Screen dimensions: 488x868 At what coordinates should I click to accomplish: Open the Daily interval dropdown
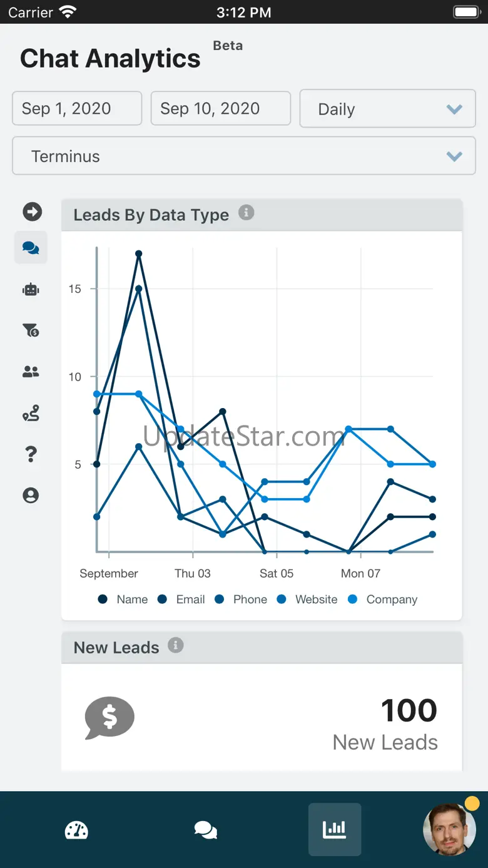click(388, 109)
